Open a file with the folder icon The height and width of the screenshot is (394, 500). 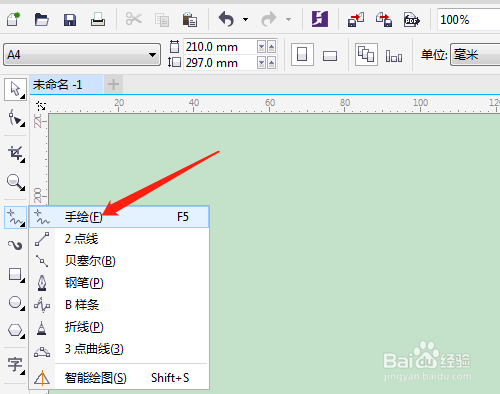click(42, 20)
